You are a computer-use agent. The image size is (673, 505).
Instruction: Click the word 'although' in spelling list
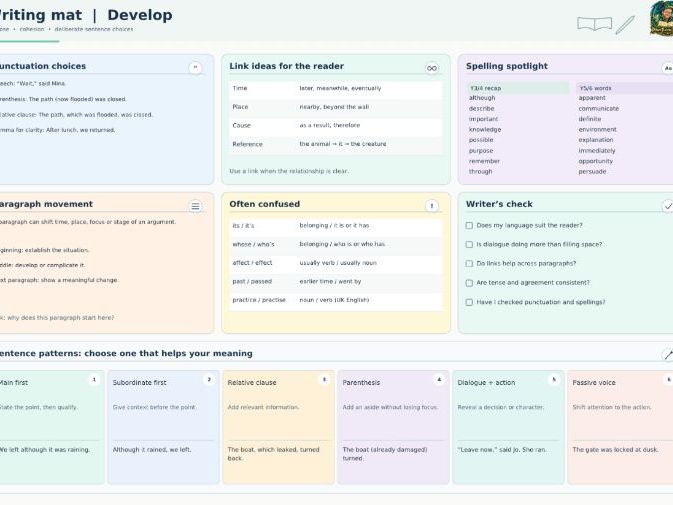click(482, 98)
